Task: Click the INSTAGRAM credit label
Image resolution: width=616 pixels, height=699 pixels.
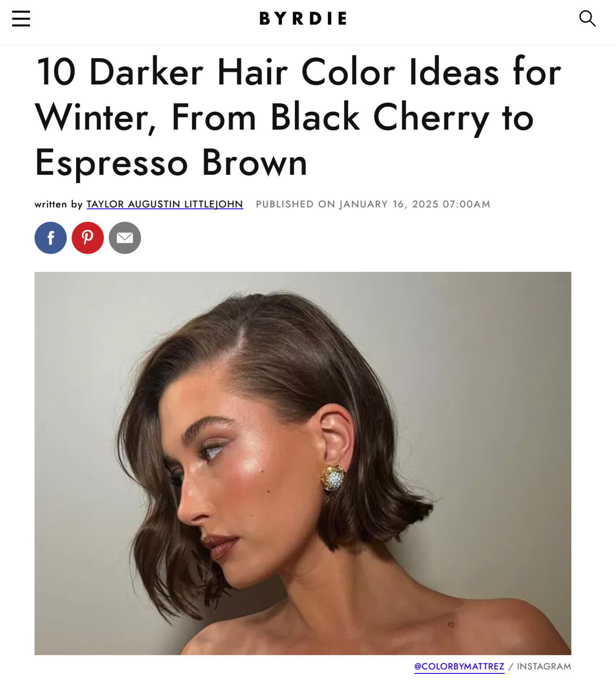Action: (544, 666)
